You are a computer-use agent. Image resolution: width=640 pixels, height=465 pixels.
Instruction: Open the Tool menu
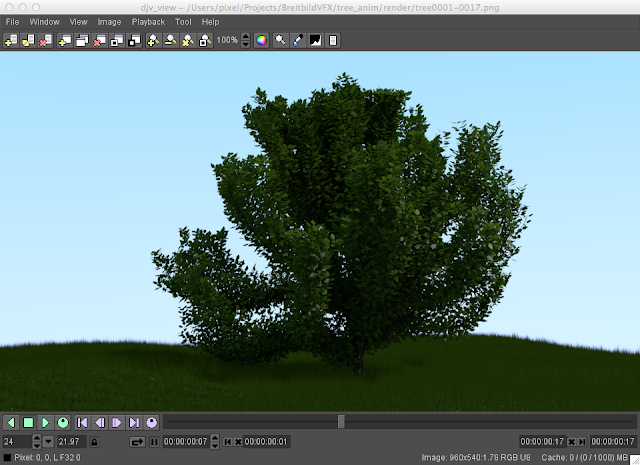pos(183,22)
